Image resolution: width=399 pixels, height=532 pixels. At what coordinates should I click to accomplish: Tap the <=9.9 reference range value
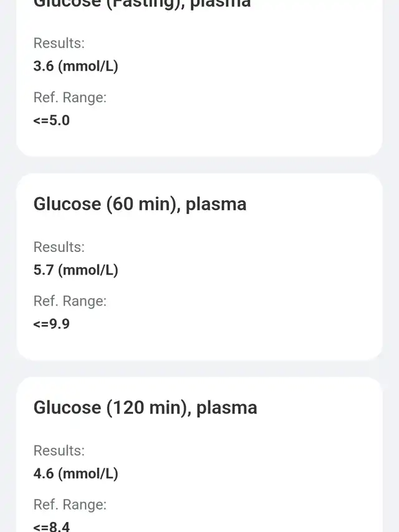51,324
